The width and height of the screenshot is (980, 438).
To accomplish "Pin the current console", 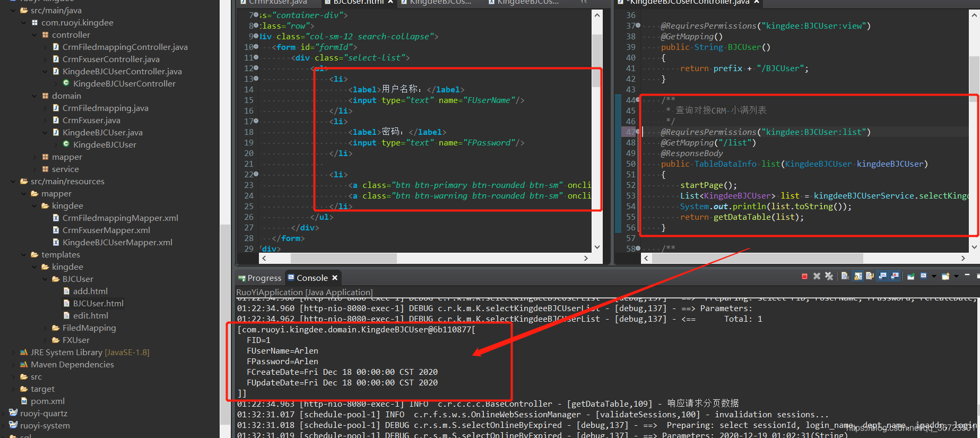I will [x=910, y=276].
